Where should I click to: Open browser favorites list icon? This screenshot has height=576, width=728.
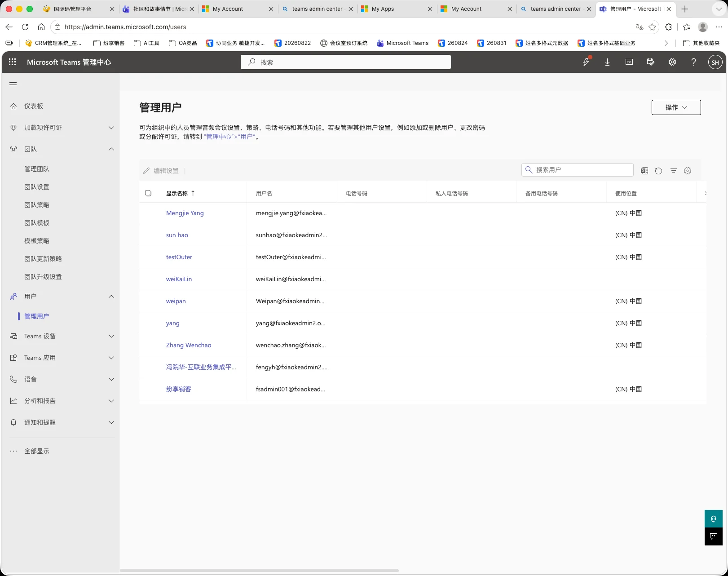(687, 27)
